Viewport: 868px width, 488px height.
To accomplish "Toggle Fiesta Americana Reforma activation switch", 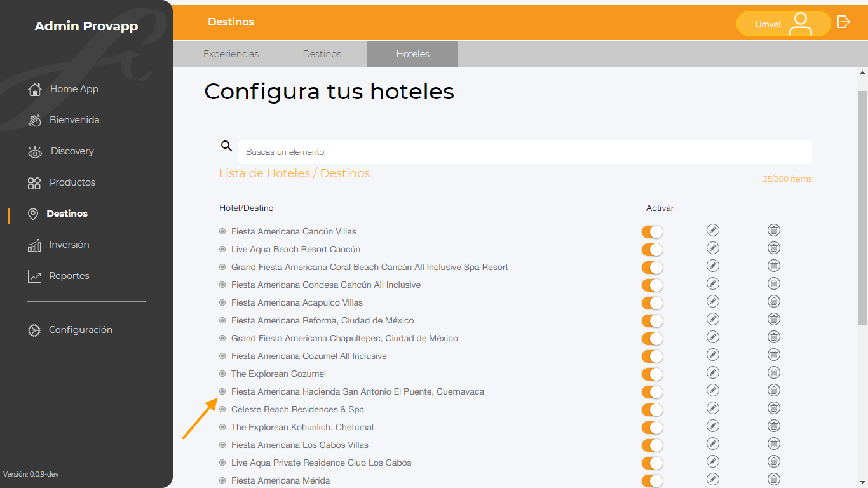I will [x=653, y=321].
